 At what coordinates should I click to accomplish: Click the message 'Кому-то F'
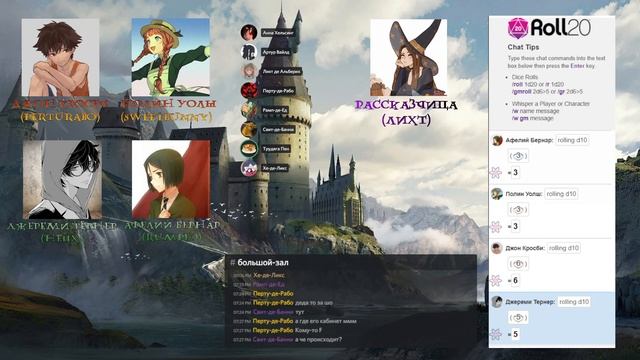(x=309, y=330)
